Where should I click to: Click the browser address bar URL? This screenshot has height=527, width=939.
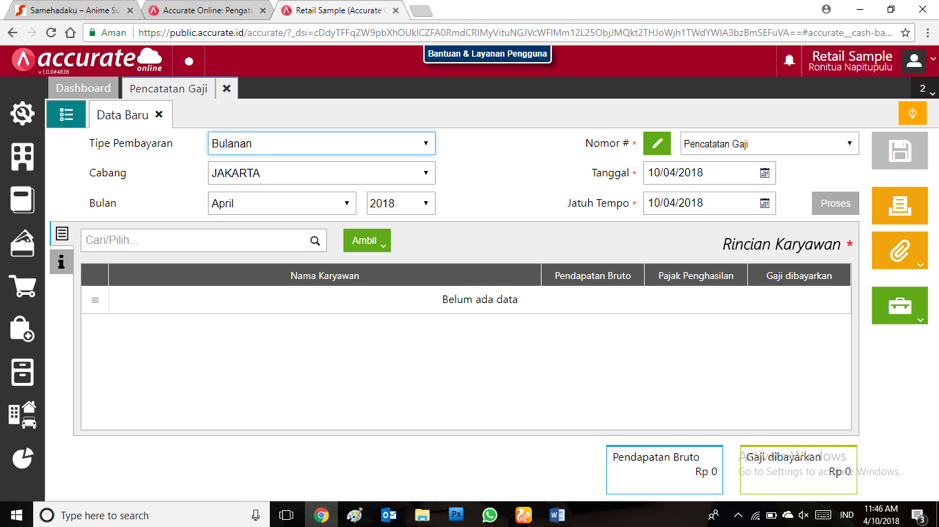[515, 32]
